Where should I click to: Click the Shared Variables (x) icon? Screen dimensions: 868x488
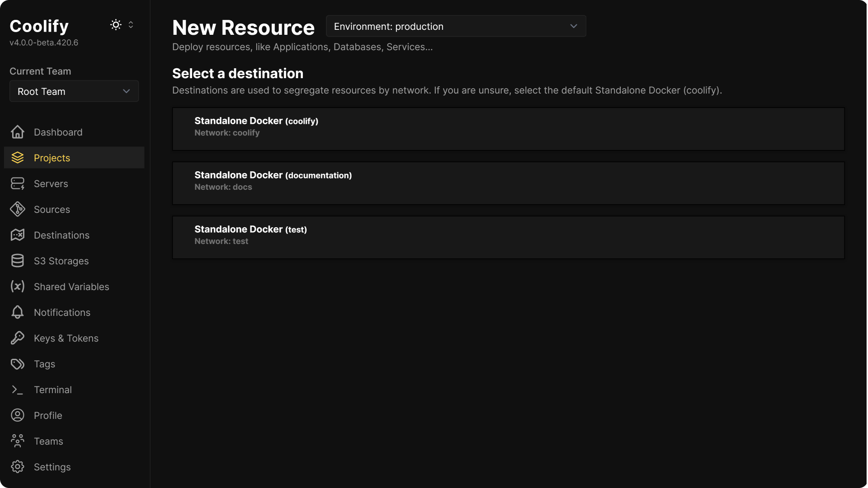click(x=17, y=286)
